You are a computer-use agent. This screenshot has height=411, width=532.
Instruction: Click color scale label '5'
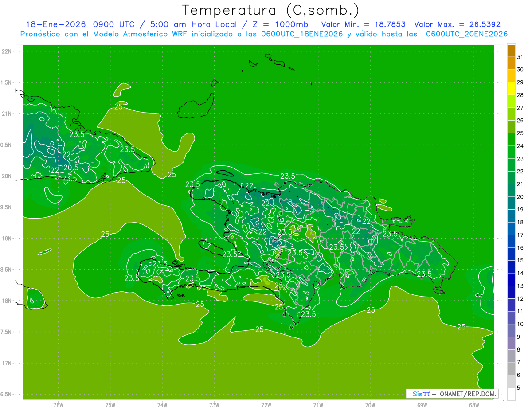click(x=518, y=388)
